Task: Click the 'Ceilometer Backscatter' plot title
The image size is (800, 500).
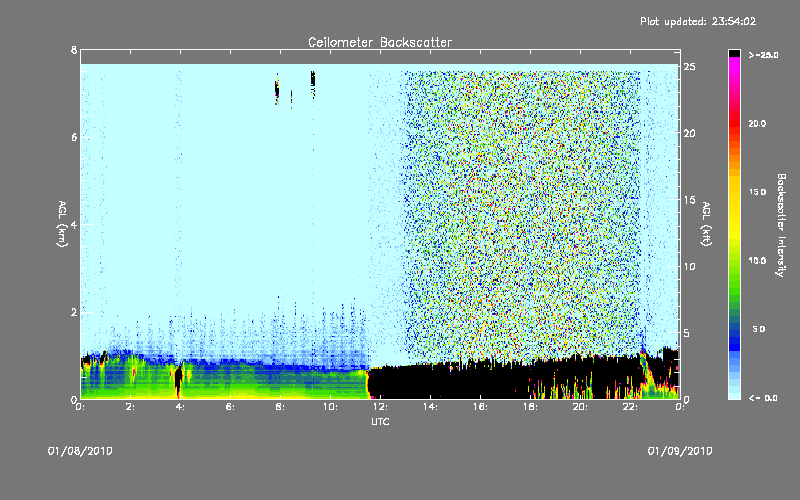Action: (x=380, y=42)
